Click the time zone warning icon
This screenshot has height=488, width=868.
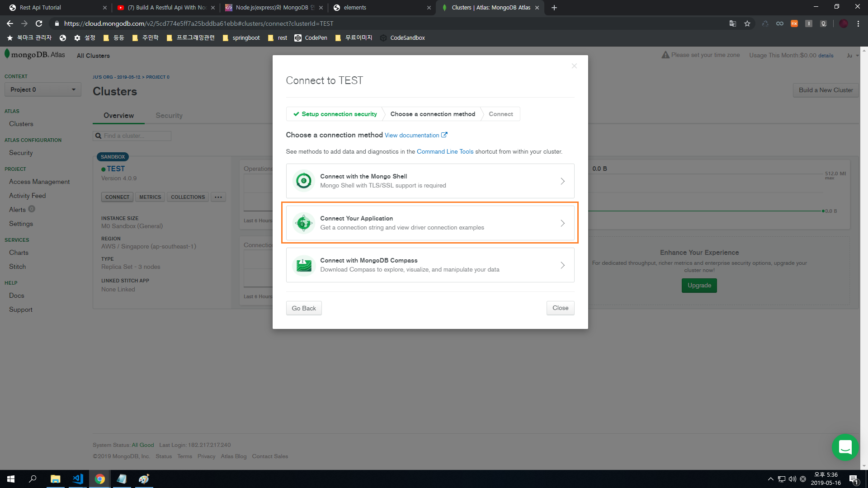pyautogui.click(x=665, y=55)
